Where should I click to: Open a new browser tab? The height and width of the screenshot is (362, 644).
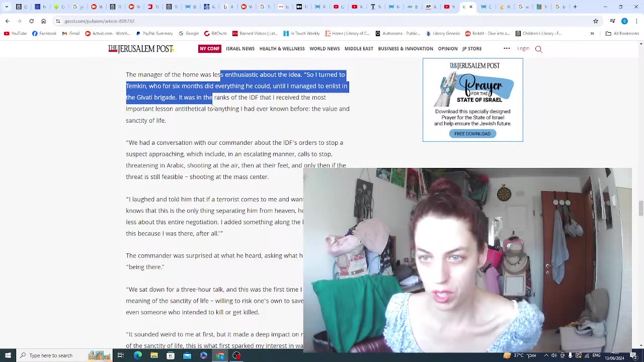pos(575,7)
